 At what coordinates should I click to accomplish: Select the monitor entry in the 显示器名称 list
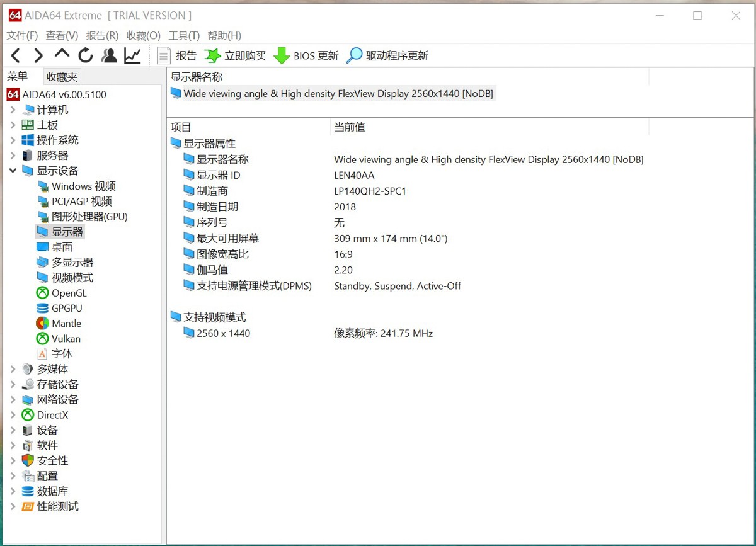(x=332, y=93)
